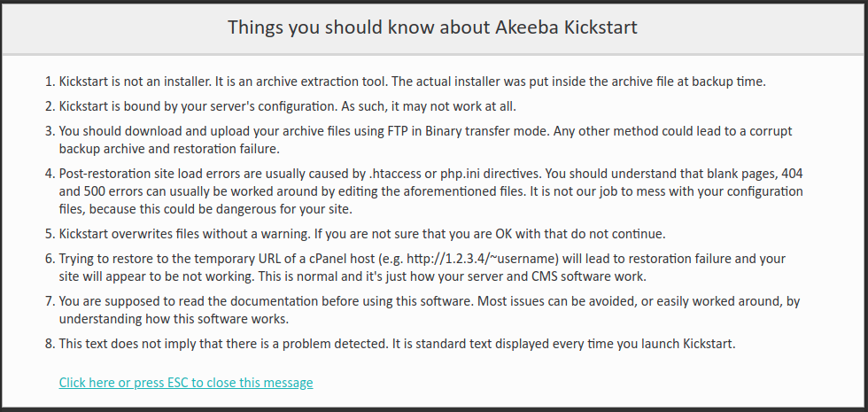Click the item on post-restoration site load errors
Screen dimensions: 868x412
click(431, 191)
